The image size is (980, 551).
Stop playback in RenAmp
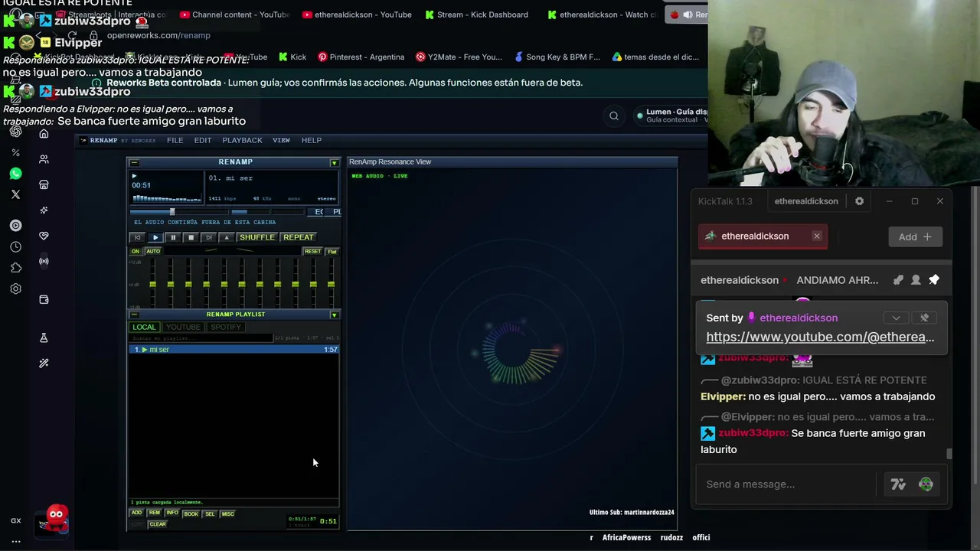(x=191, y=237)
